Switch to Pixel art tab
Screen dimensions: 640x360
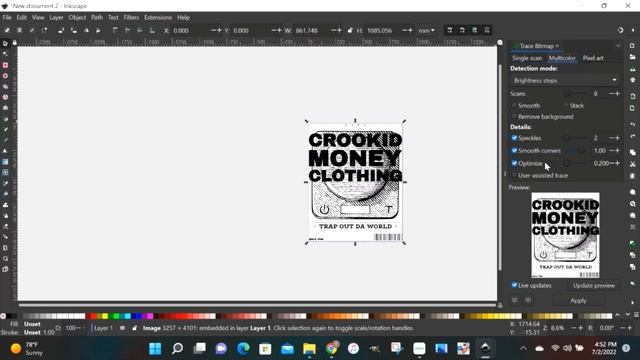(593, 58)
